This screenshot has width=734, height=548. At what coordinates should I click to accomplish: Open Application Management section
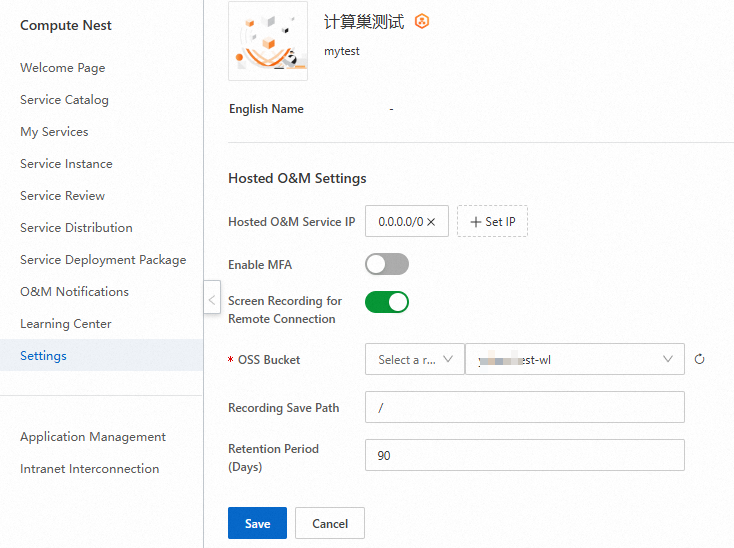pyautogui.click(x=93, y=437)
